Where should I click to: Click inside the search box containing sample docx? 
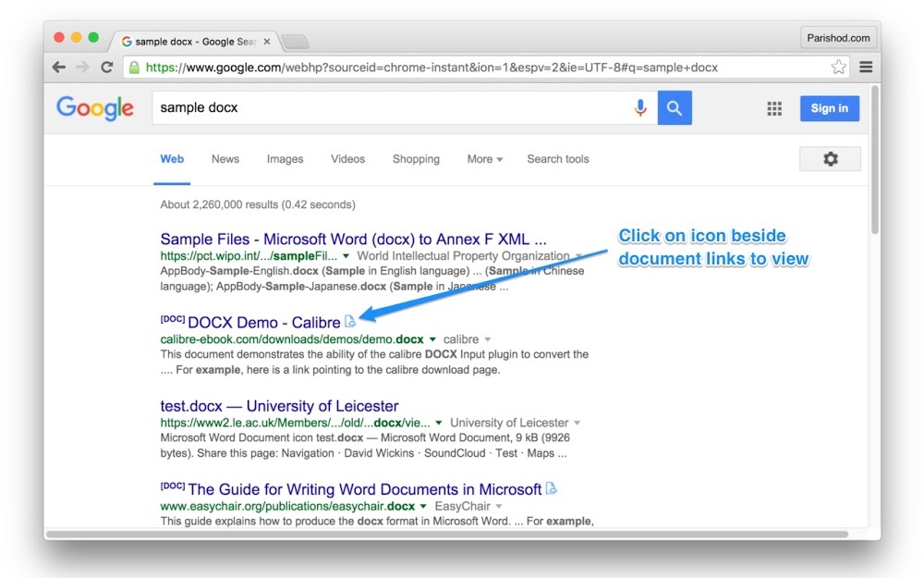coord(388,108)
